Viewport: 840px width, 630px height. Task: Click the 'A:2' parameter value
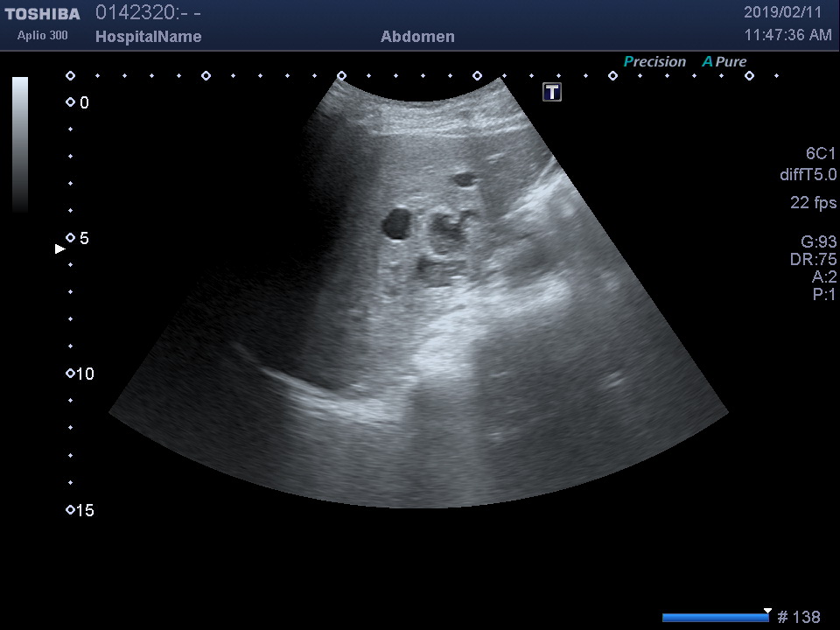[x=824, y=276]
